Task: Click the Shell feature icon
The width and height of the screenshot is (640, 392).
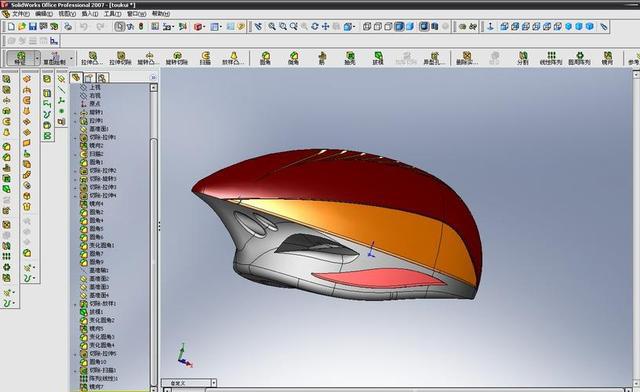Action: coord(350,58)
